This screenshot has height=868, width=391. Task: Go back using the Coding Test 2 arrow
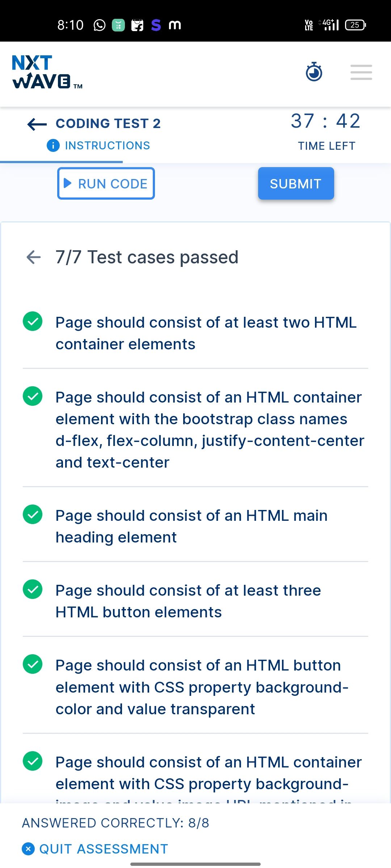tap(37, 124)
